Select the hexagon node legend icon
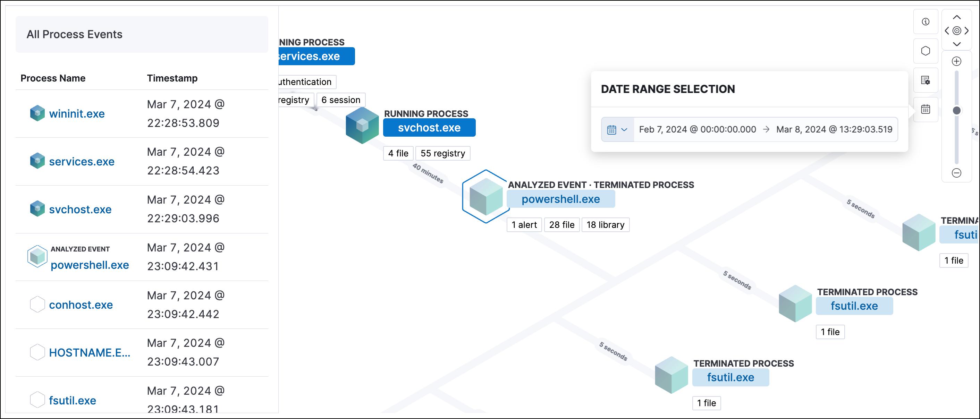Screen dimensions: 980x419 [926, 51]
